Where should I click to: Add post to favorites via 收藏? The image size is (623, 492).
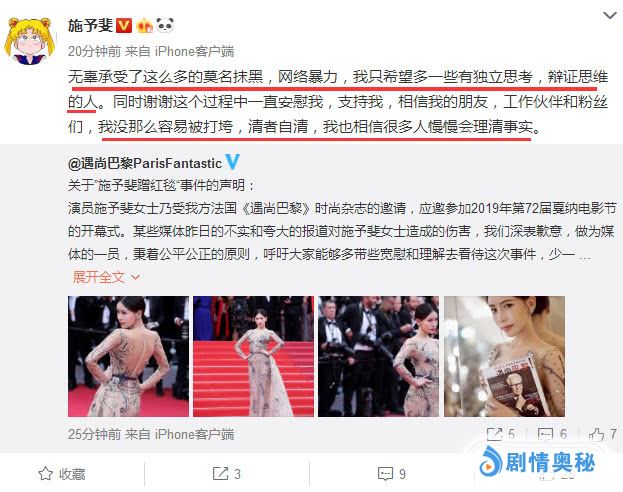click(62, 474)
